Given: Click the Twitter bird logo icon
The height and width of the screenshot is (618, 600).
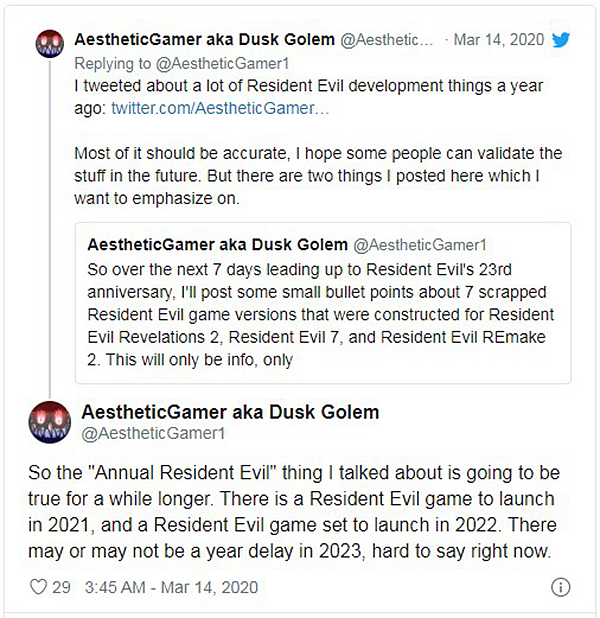Looking at the screenshot, I should [562, 40].
